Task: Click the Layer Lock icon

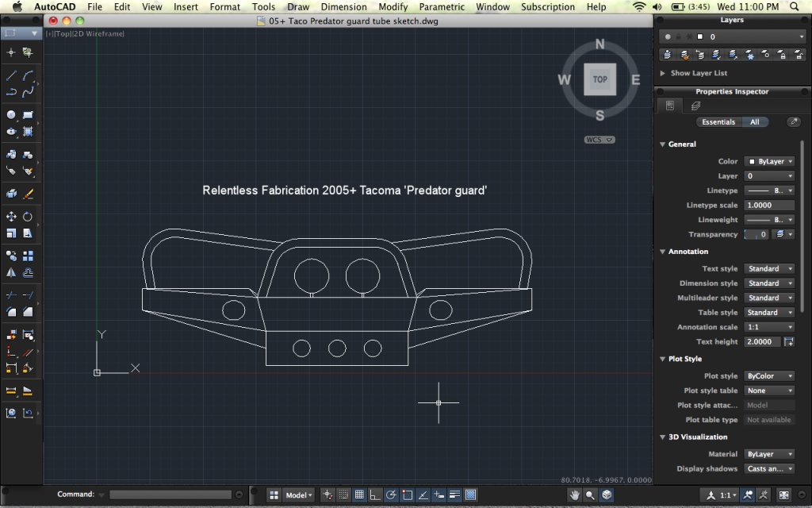Action: pos(782,55)
